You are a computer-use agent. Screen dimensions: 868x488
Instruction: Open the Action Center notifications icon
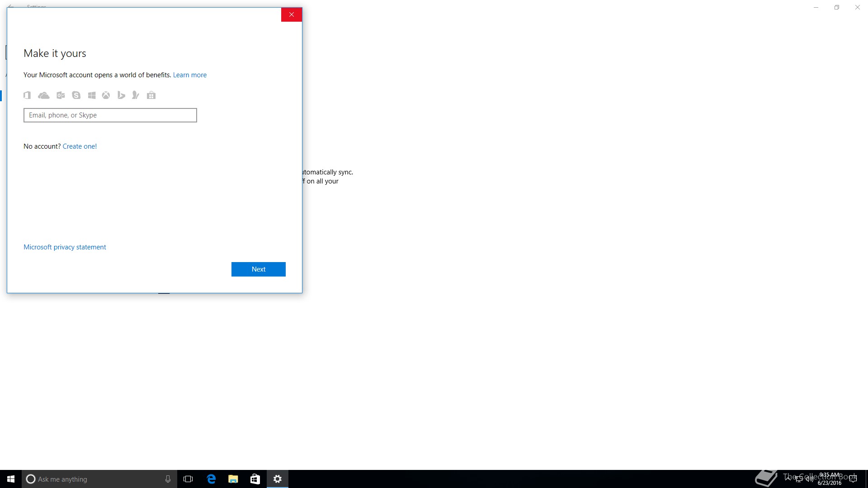[853, 479]
